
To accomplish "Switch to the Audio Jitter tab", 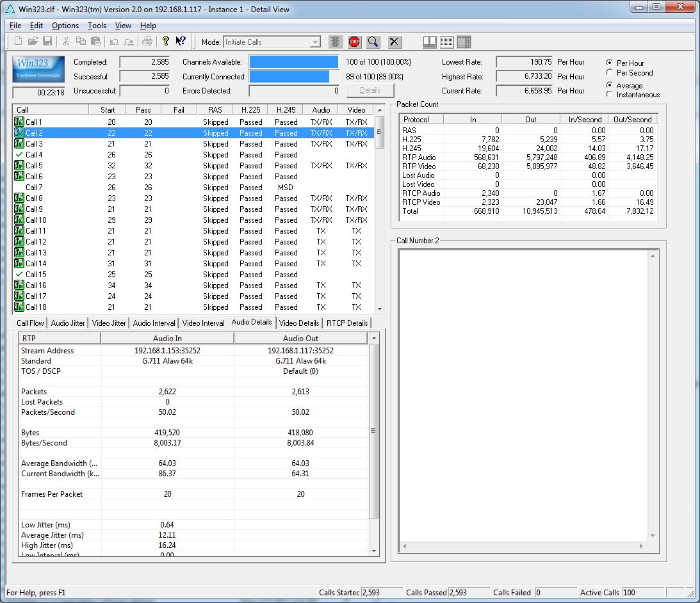I will [x=68, y=323].
